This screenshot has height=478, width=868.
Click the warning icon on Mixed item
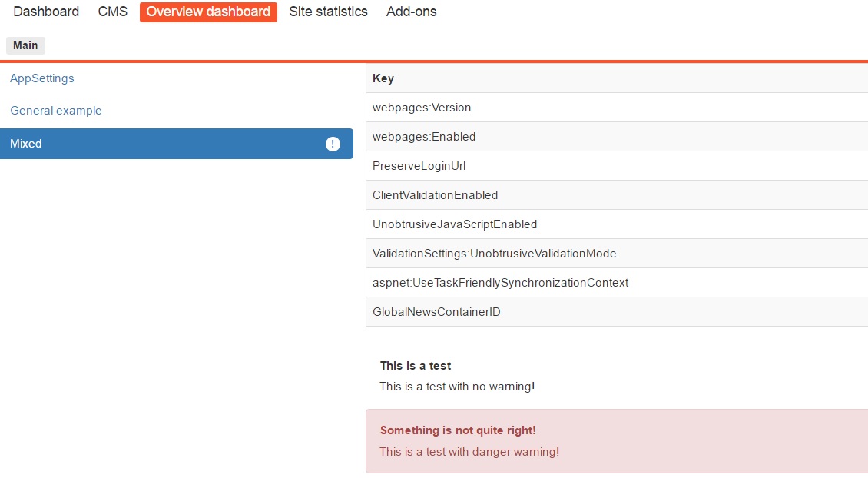point(333,144)
